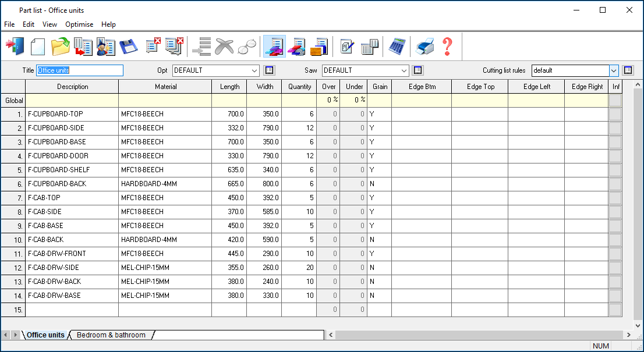Click the import parts icon with red arrow
Image resolution: width=644 pixels, height=352 pixels.
tap(83, 46)
